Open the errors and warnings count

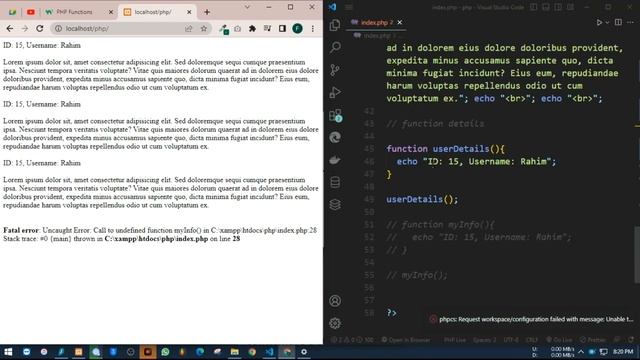click(352, 340)
